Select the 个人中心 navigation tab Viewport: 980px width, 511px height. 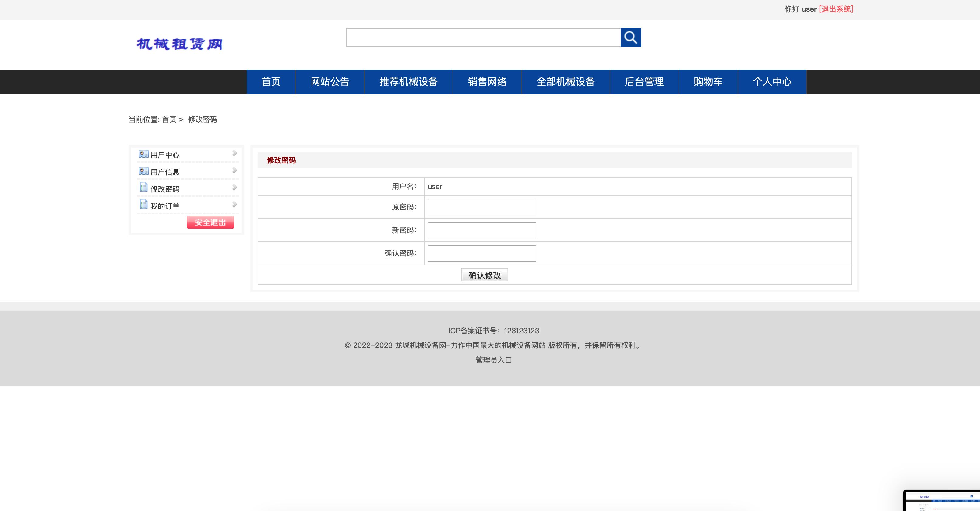[772, 81]
